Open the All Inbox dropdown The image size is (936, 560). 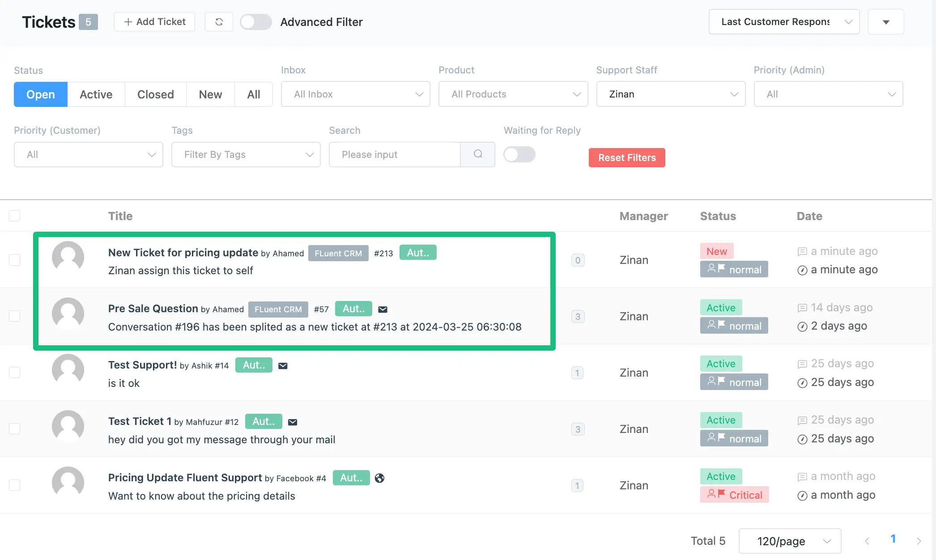click(356, 94)
